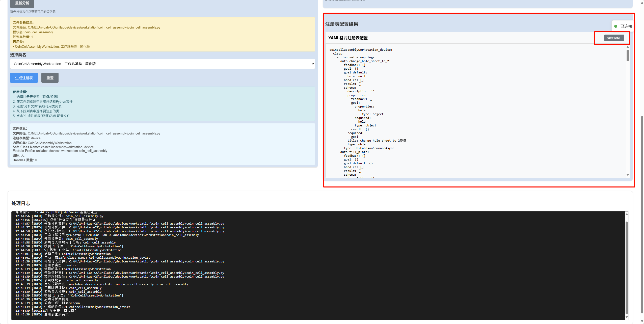644x324 pixels.
Task: Click the processing log scrollbar thumb
Action: tap(626, 267)
